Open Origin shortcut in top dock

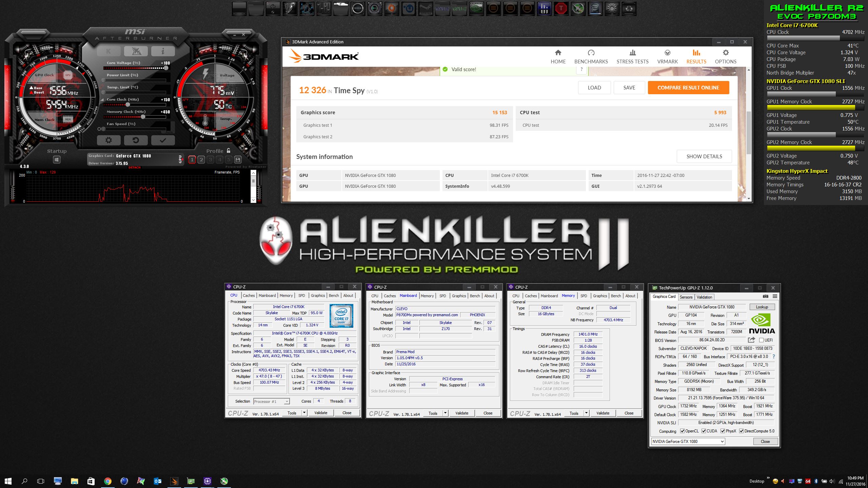392,8
